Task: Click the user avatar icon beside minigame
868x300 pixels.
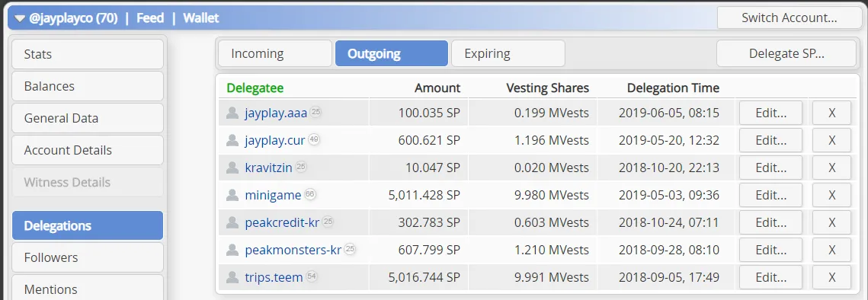Action: click(x=232, y=195)
